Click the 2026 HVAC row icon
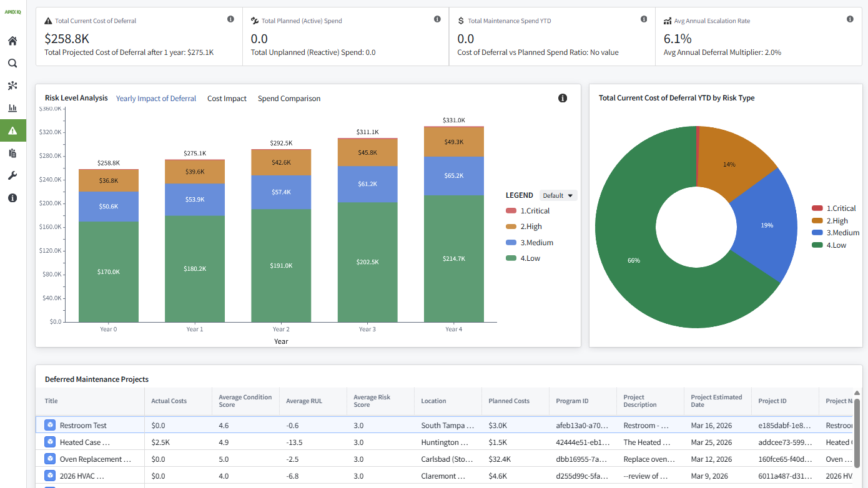The image size is (868, 488). click(50, 476)
